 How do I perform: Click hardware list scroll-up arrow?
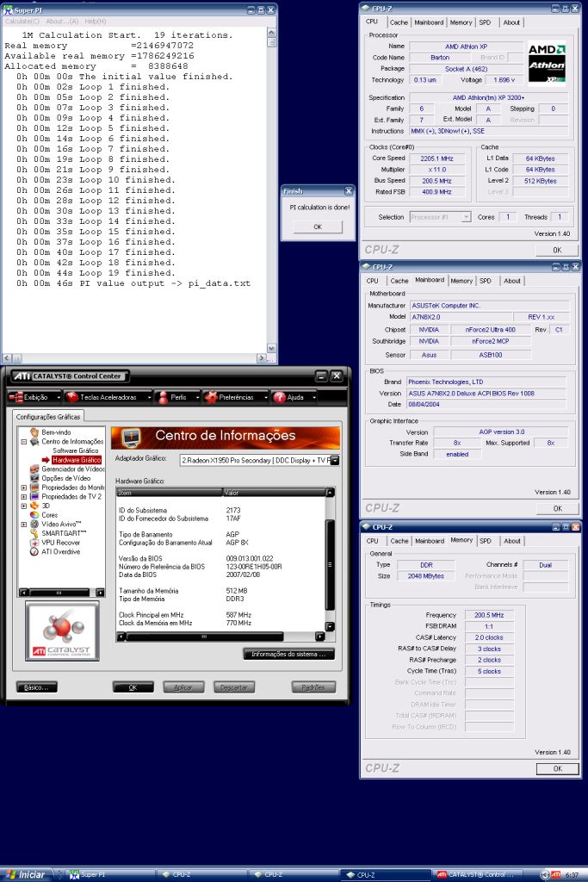(331, 492)
